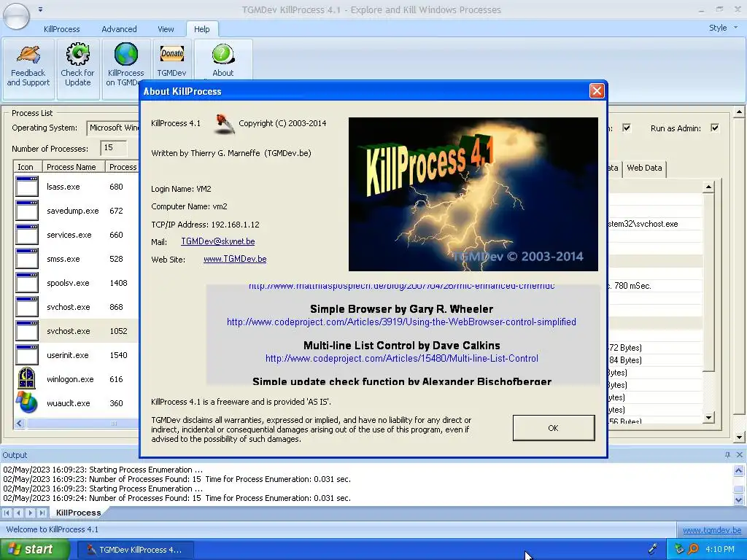
Task: Select the services.exe process icon
Action: tap(27, 235)
